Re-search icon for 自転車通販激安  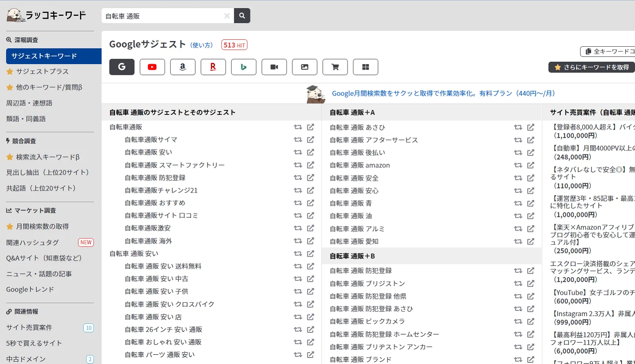tap(298, 228)
